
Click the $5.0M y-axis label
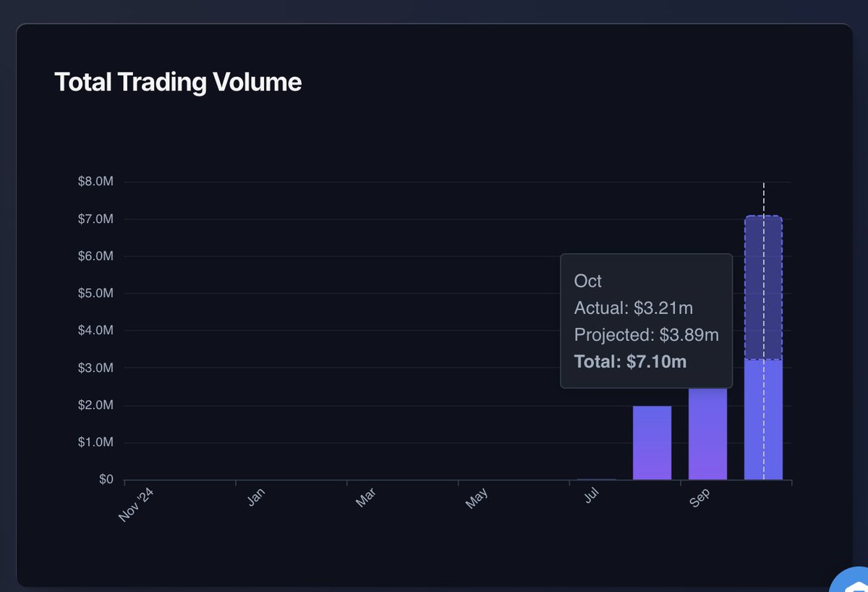click(95, 294)
